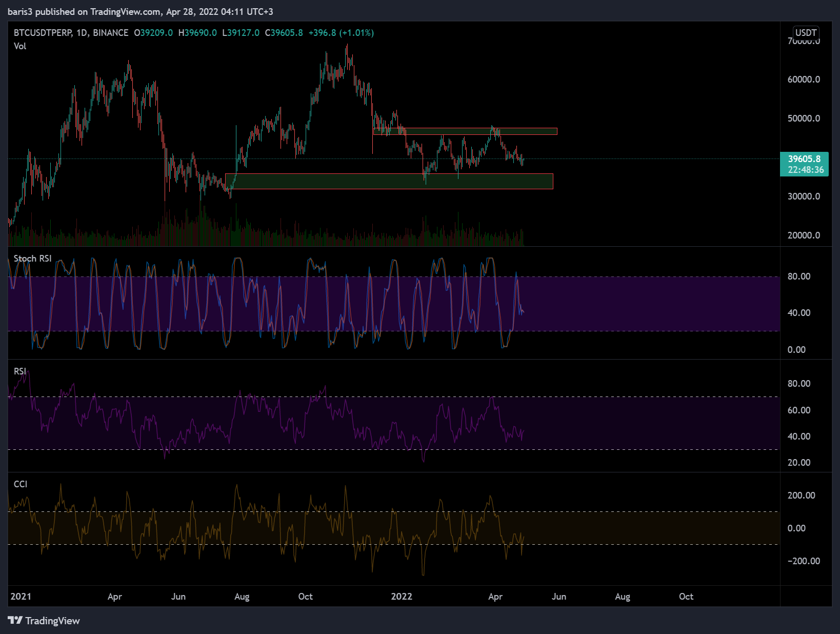Click the author name baris3
The image size is (840, 634).
(20, 12)
